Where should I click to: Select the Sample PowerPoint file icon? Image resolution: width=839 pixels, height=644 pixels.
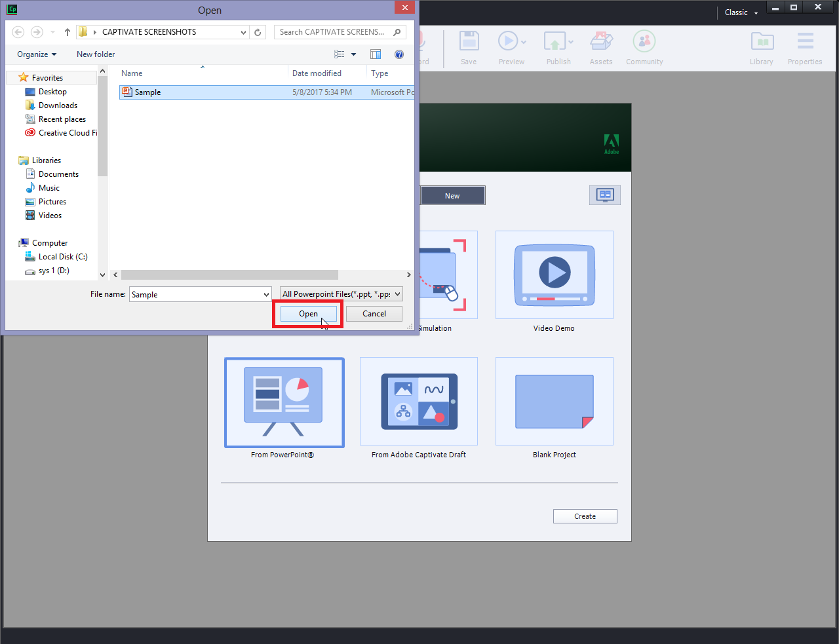coord(127,92)
